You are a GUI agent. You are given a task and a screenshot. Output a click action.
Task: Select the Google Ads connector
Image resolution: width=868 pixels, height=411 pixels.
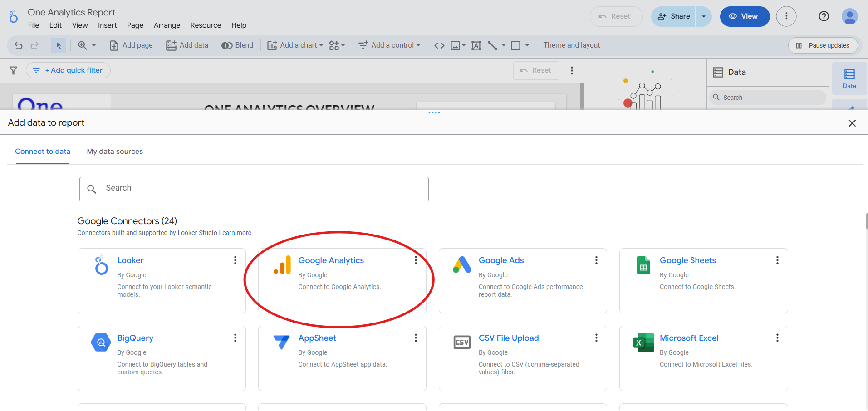[523, 281]
